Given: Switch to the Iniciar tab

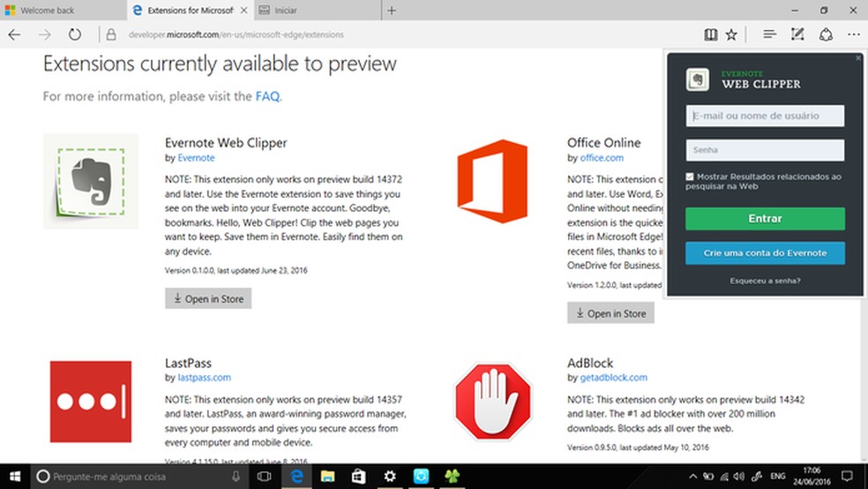Looking at the screenshot, I should click(318, 10).
